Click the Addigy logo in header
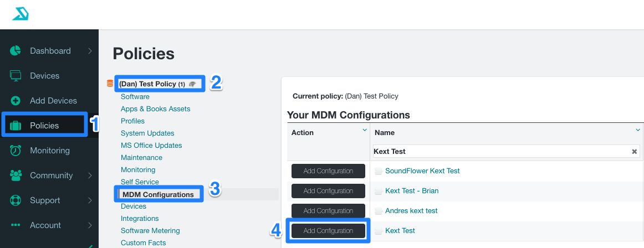The image size is (644, 248). coord(20,14)
